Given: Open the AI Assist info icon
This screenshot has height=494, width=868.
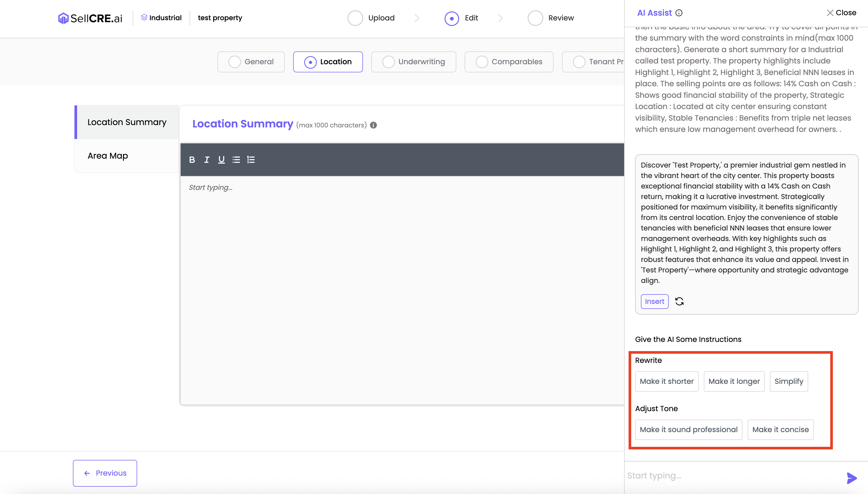Looking at the screenshot, I should [679, 13].
